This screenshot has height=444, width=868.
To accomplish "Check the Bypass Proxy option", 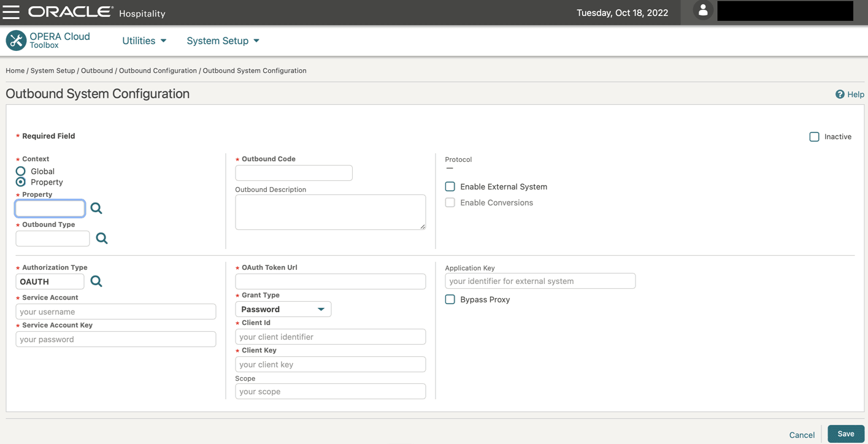I will coord(450,299).
